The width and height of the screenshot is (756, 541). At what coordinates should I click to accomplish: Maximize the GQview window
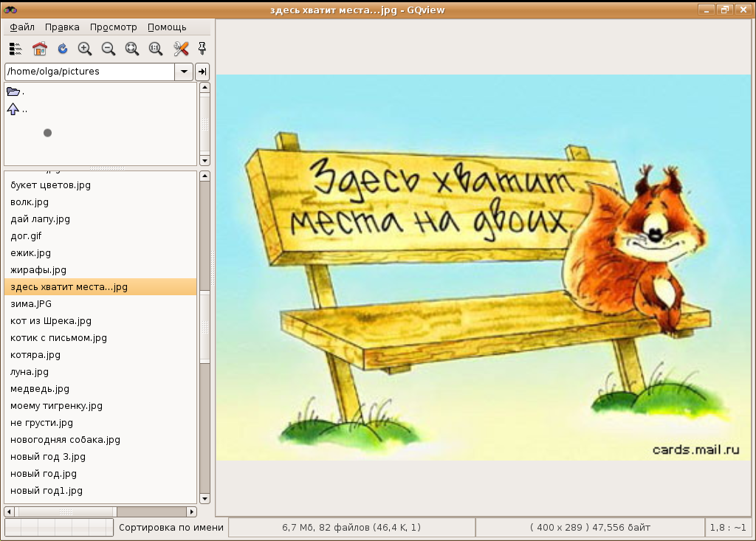725,10
